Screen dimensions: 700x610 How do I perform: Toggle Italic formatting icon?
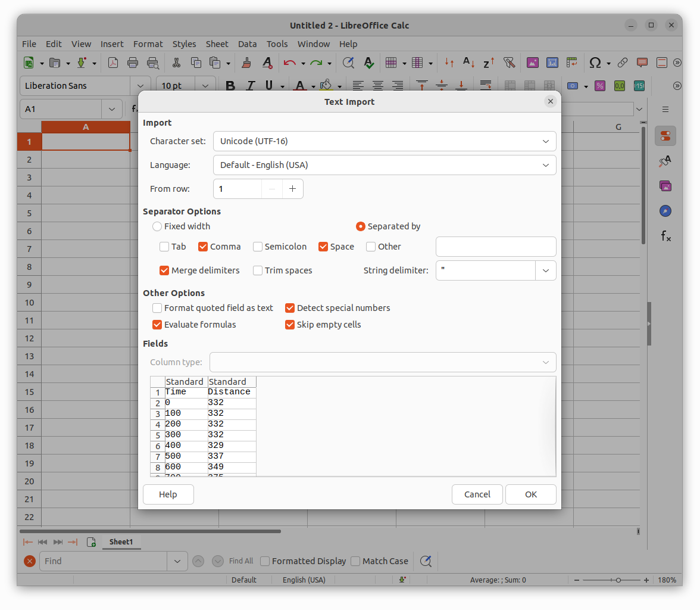coord(250,86)
